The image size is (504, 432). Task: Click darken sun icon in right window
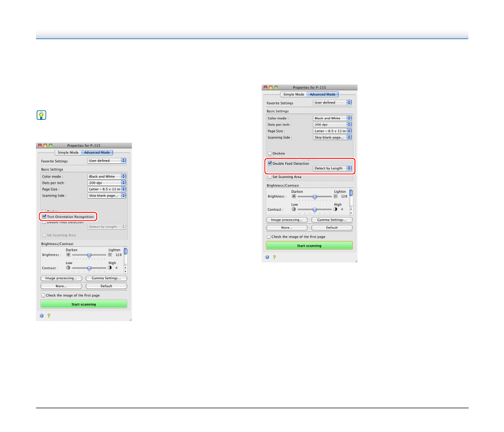pyautogui.click(x=294, y=196)
